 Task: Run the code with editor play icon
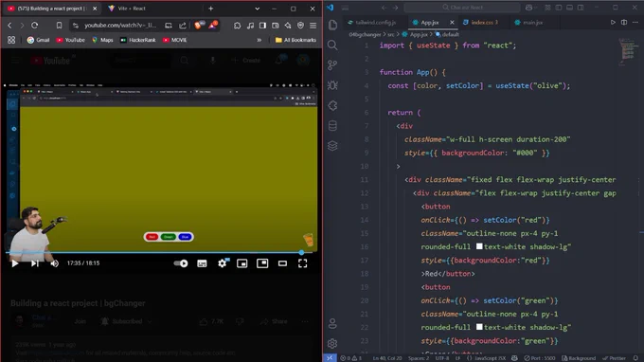tap(613, 22)
